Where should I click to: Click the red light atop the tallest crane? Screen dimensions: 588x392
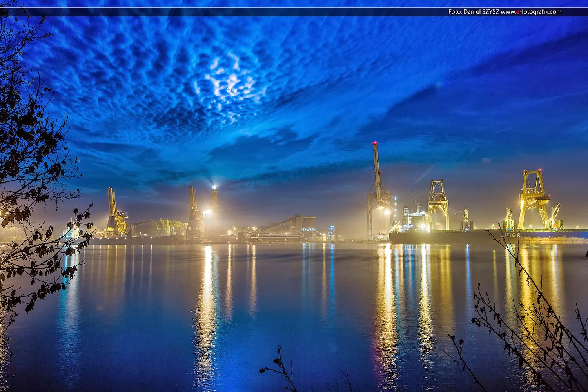point(375,143)
